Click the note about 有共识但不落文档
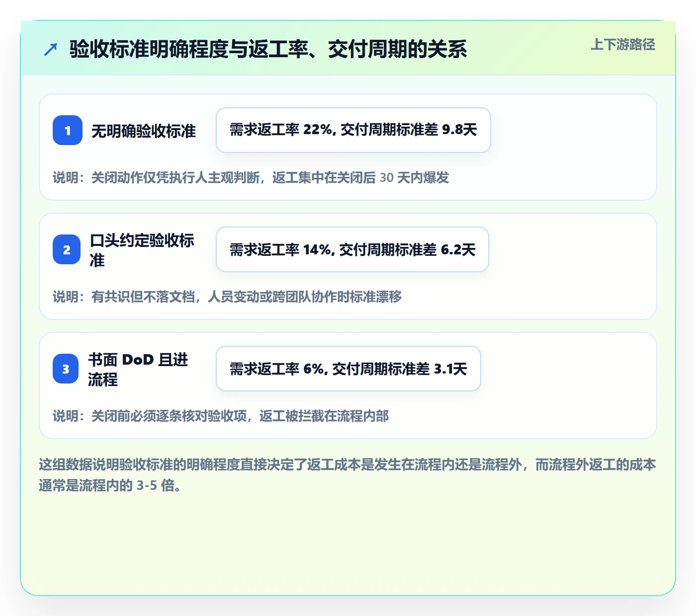The width and height of the screenshot is (696, 616). click(x=227, y=297)
